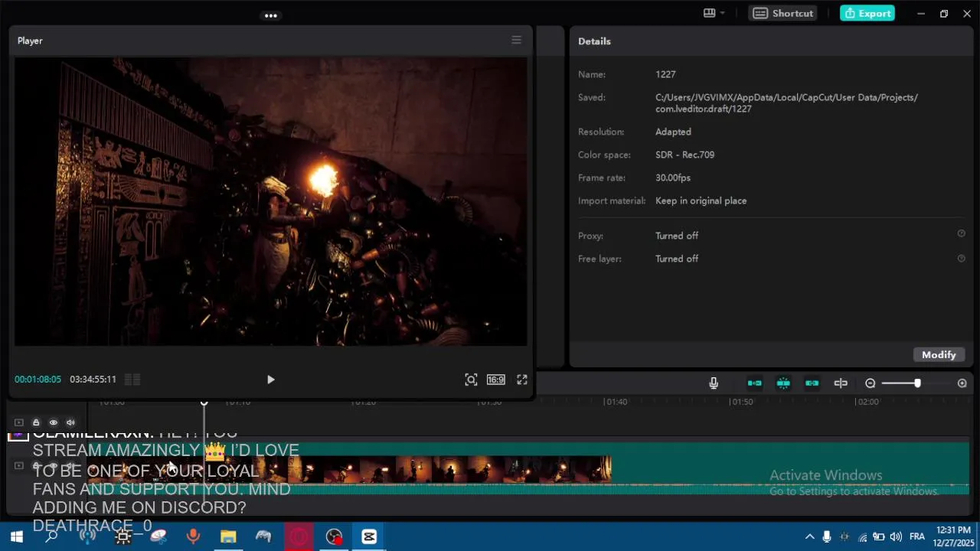The width and height of the screenshot is (980, 551).
Task: Open the OBS recording taskbar icon
Action: coord(334,536)
